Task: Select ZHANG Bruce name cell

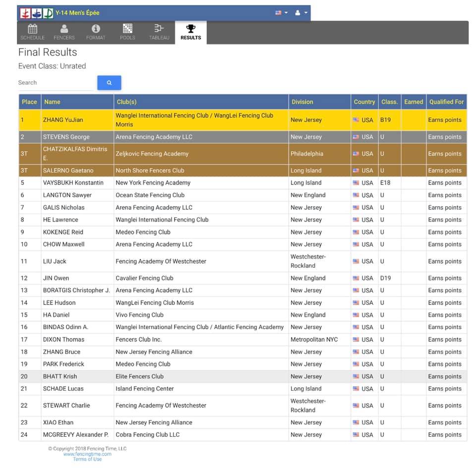Action: 77,352
